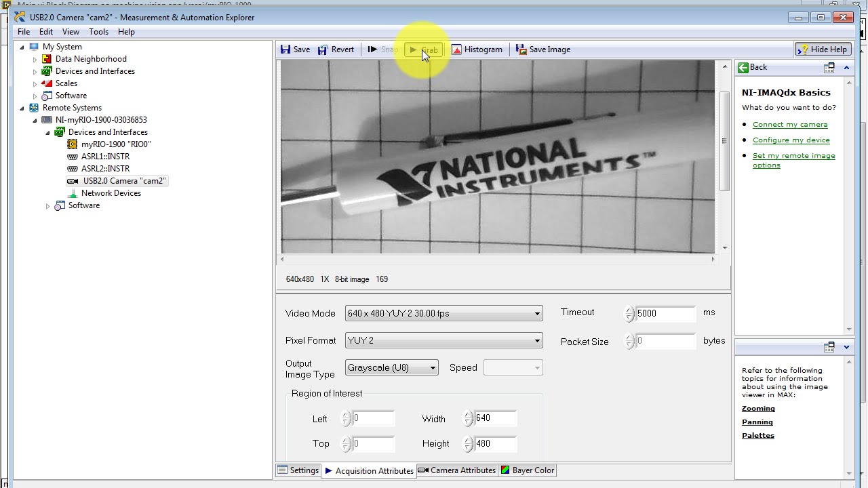Select Software under NI-myRIO

pyautogui.click(x=83, y=205)
